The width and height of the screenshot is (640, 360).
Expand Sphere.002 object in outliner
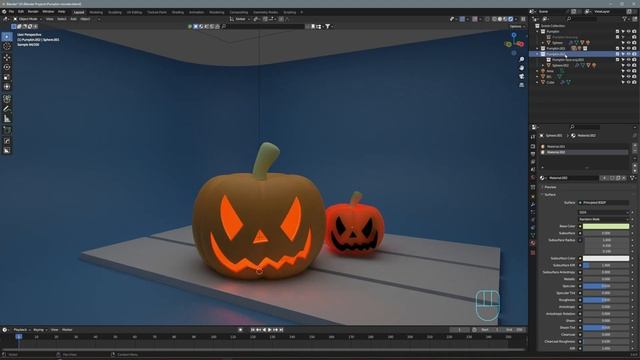pyautogui.click(x=543, y=65)
